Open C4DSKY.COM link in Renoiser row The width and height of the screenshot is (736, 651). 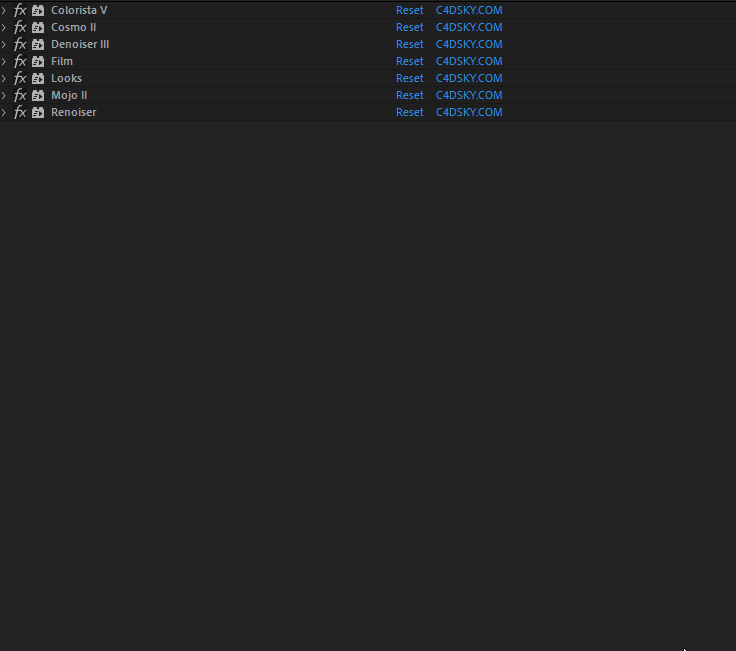469,112
